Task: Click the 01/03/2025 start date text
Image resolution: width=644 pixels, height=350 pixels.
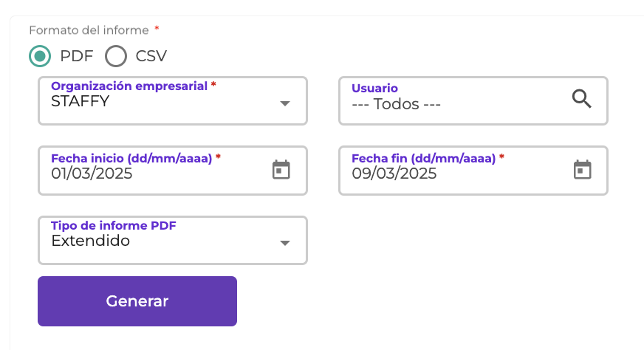Action: (92, 174)
